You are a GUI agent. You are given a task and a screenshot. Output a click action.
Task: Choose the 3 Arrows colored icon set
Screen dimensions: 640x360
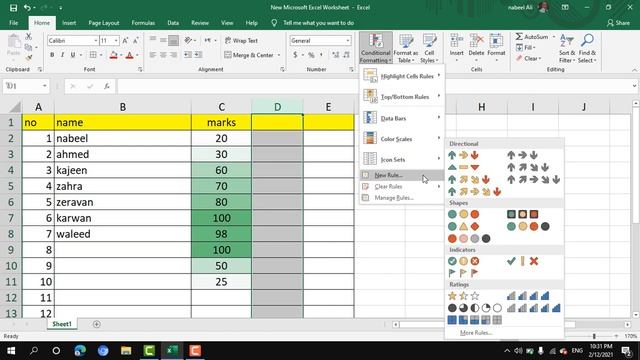pos(463,155)
